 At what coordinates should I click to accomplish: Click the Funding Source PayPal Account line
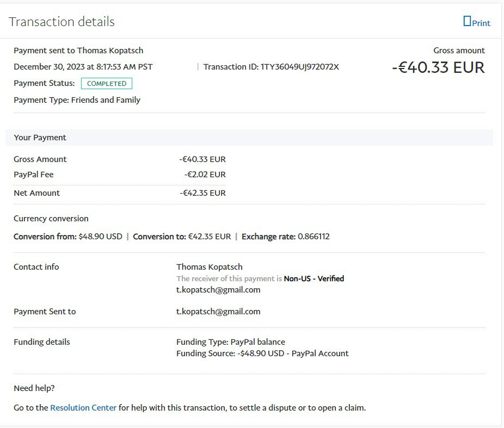pos(262,353)
